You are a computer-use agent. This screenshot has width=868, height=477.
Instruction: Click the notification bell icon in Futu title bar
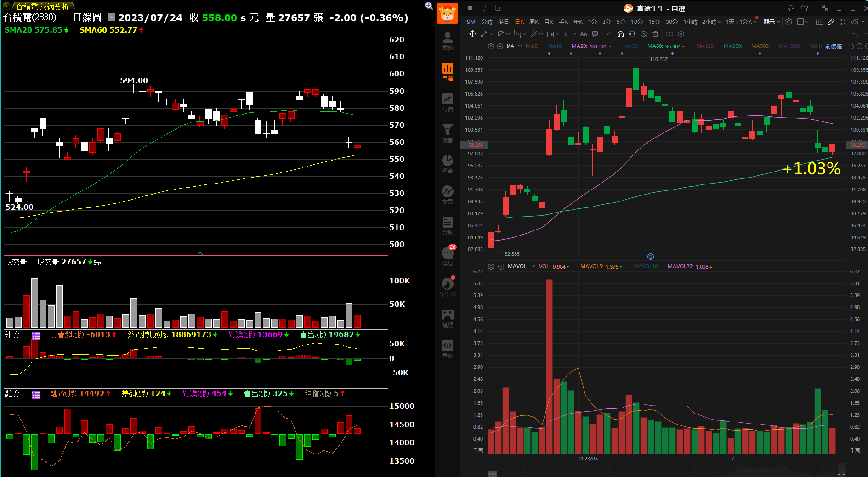click(484, 8)
